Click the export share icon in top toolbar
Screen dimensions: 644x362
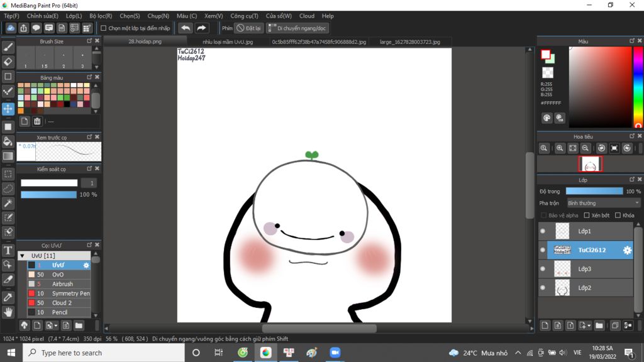(x=23, y=28)
